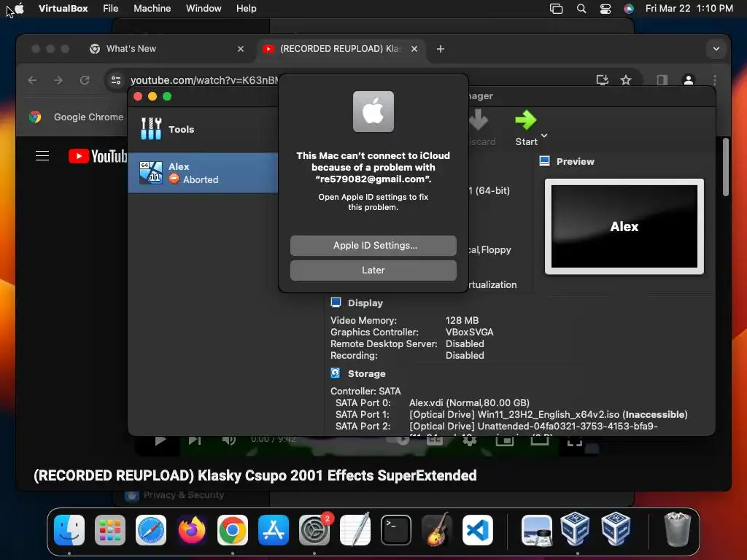This screenshot has width=747, height=560.
Task: Open Control Center in the menu bar
Action: [605, 9]
